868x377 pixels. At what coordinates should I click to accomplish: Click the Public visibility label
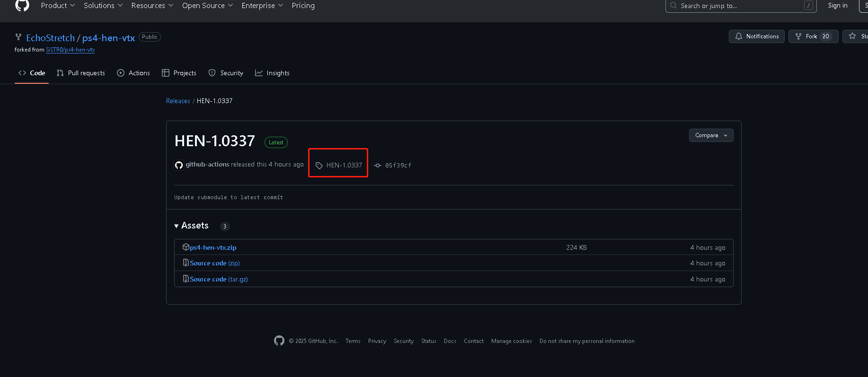150,37
